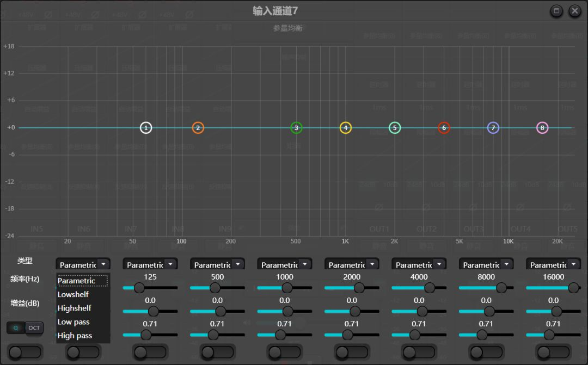Click the 0.0 gain value under the 1000 Hz band
This screenshot has width=588, height=365.
point(284,300)
